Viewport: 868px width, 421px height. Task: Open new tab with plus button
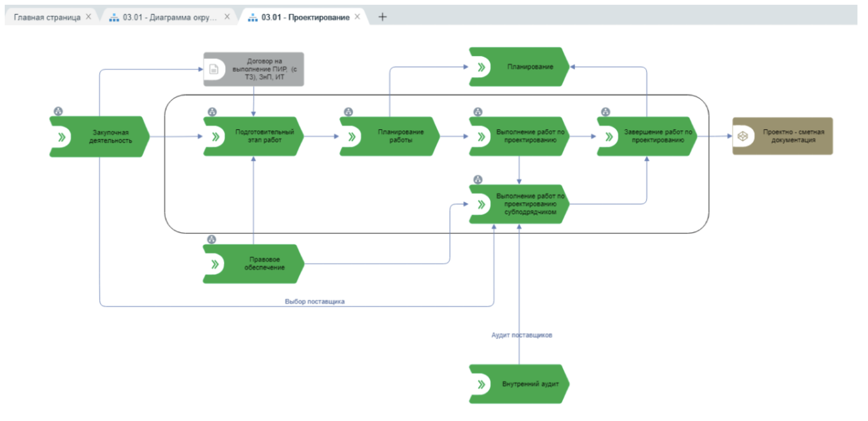(382, 17)
